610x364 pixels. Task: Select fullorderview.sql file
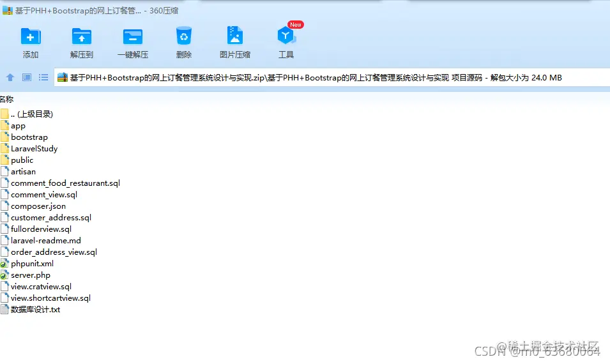36,229
